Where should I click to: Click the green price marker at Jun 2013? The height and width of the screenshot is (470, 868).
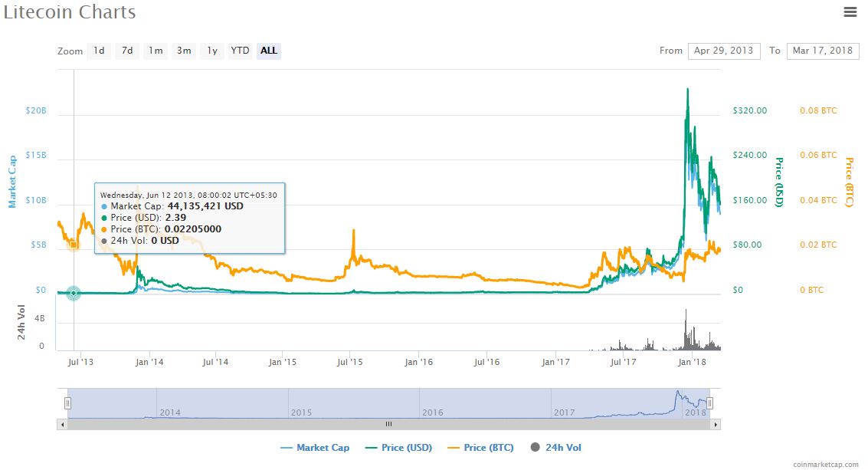[73, 293]
